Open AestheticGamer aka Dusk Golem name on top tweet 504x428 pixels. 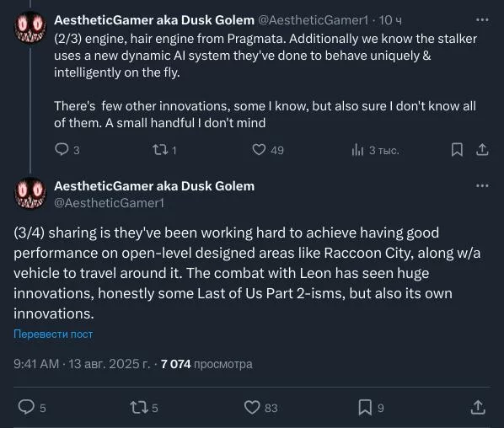(154, 20)
